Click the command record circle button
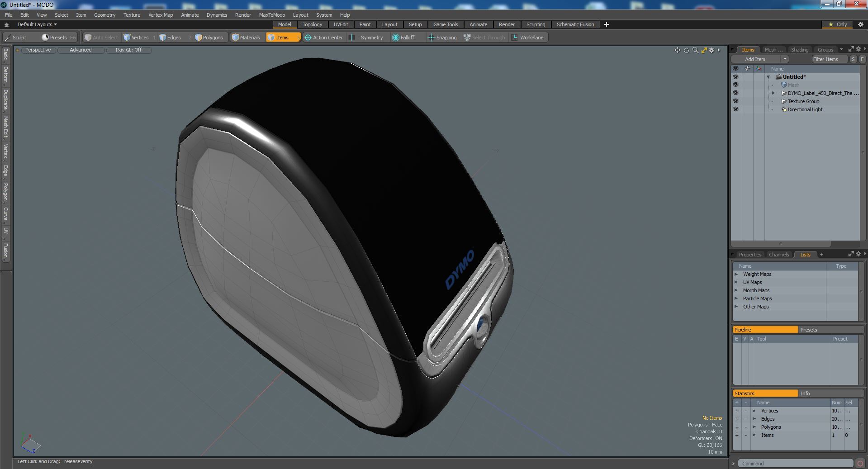The width and height of the screenshot is (868, 469). click(x=860, y=464)
